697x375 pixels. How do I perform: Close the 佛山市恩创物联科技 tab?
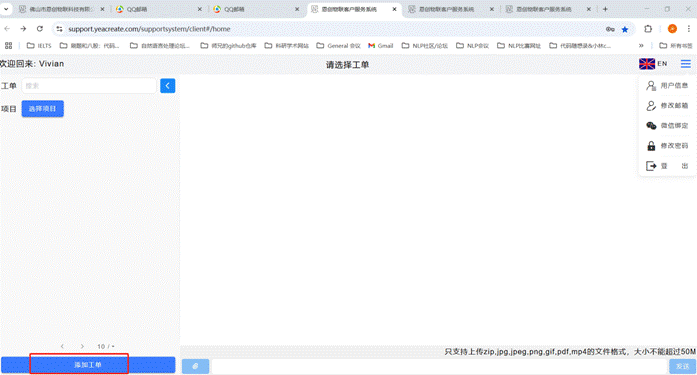[x=102, y=9]
